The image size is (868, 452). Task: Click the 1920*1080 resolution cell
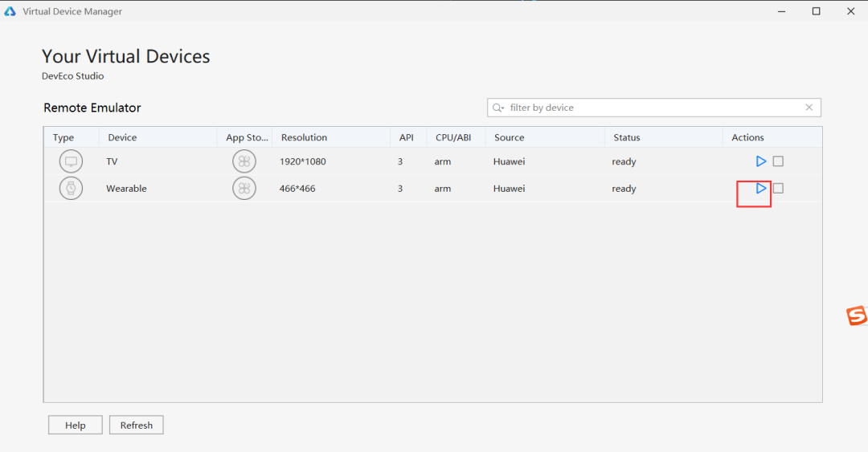click(303, 161)
